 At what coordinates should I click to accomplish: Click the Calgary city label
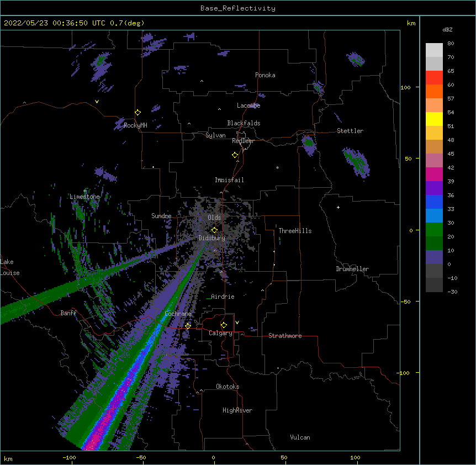pyautogui.click(x=220, y=333)
